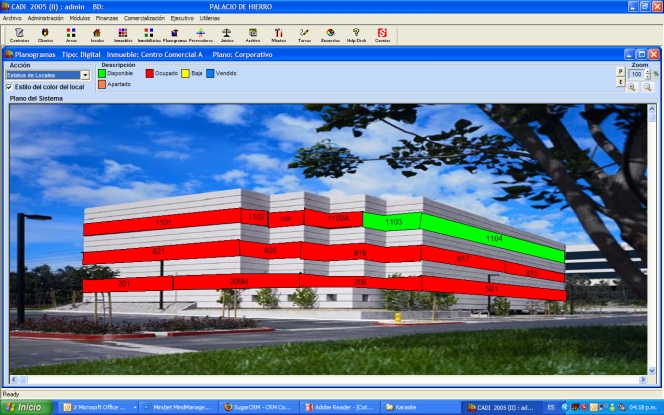Click the red Ocupado color swatch
Screen dimensions: 664x415
(149, 73)
